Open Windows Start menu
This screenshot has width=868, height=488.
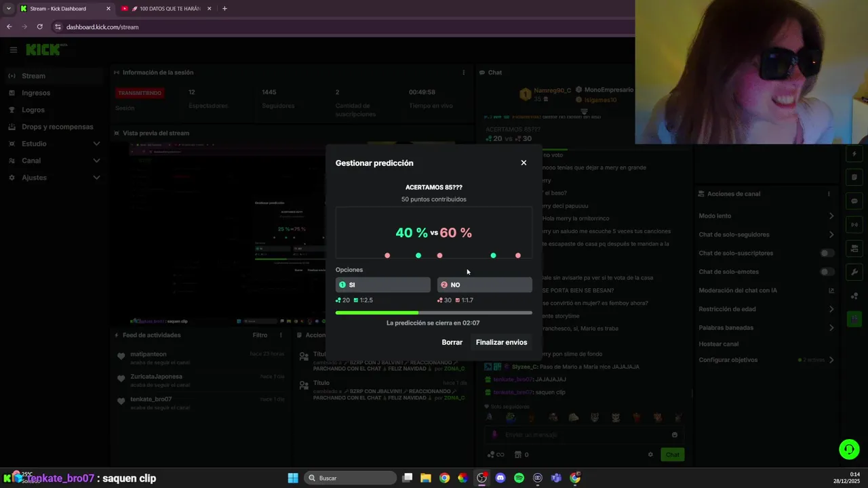coord(293,478)
